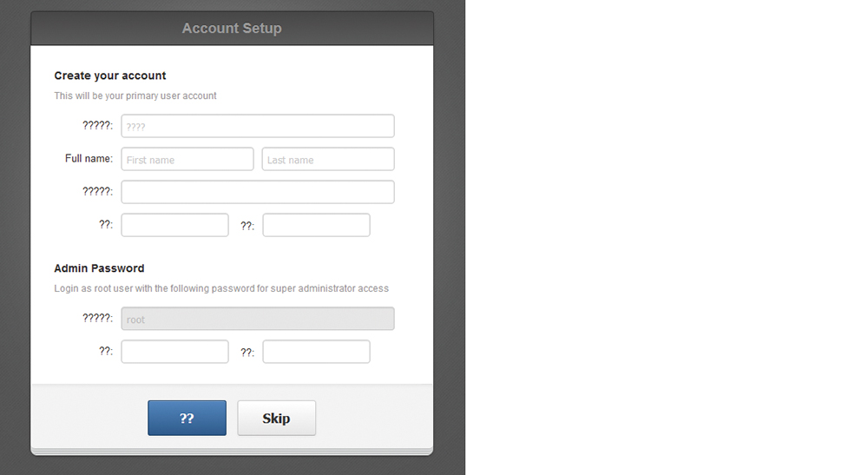Screen dimensions: 868x475
Task: Click the Account Setup title bar
Action: (x=232, y=29)
